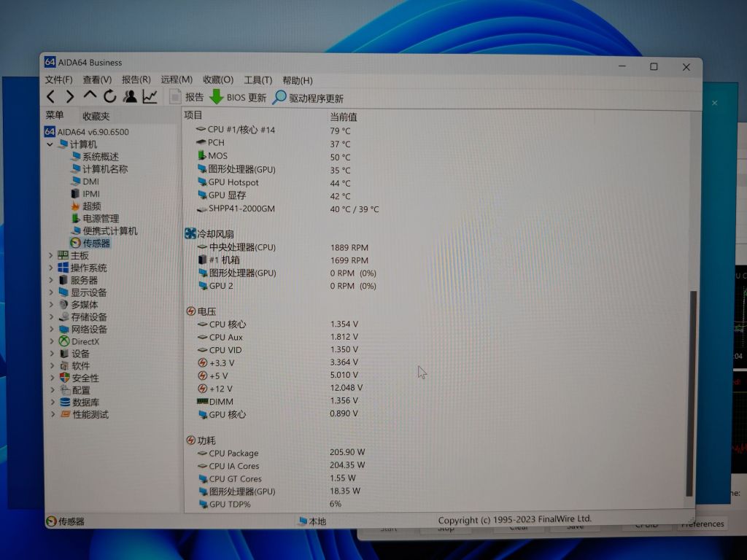Click the back navigation arrow in toolbar
Screen dimensions: 747x560
(50, 96)
